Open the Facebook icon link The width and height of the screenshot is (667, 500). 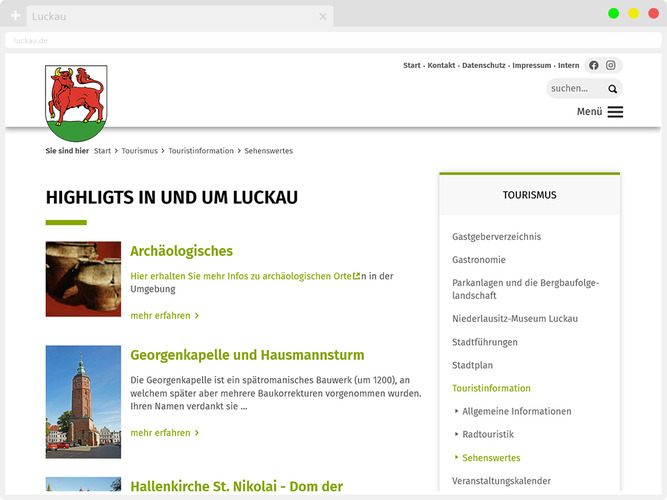click(x=594, y=65)
